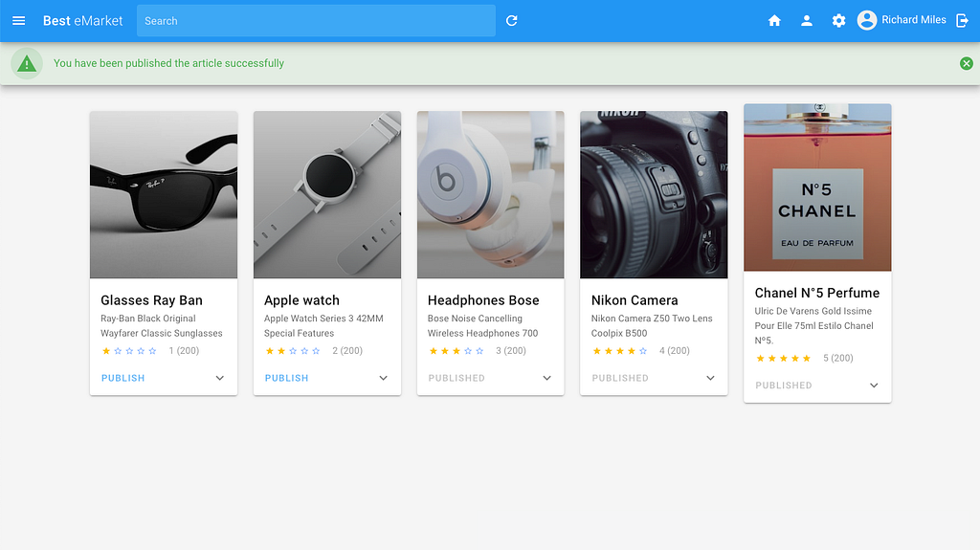Set Apple watch rating to three stars
The height and width of the screenshot is (550, 980).
coord(293,351)
